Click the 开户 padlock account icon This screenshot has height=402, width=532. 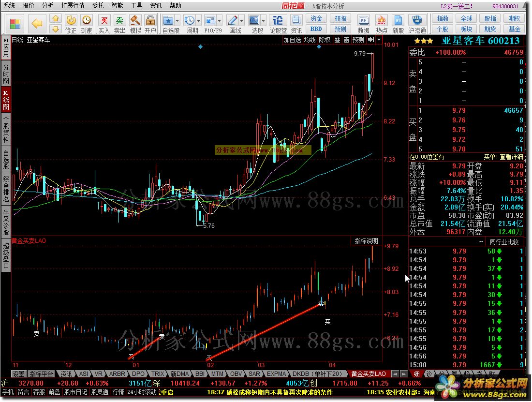[150, 20]
